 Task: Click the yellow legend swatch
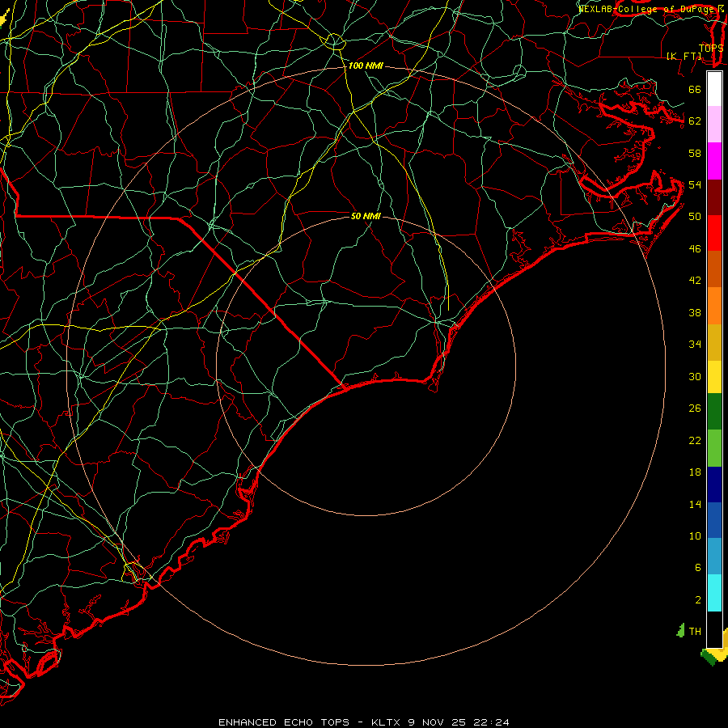(714, 377)
